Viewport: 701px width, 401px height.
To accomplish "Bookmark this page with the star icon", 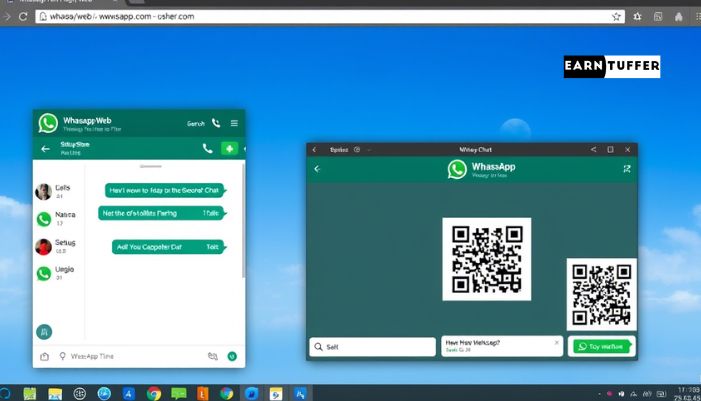I will click(x=617, y=17).
